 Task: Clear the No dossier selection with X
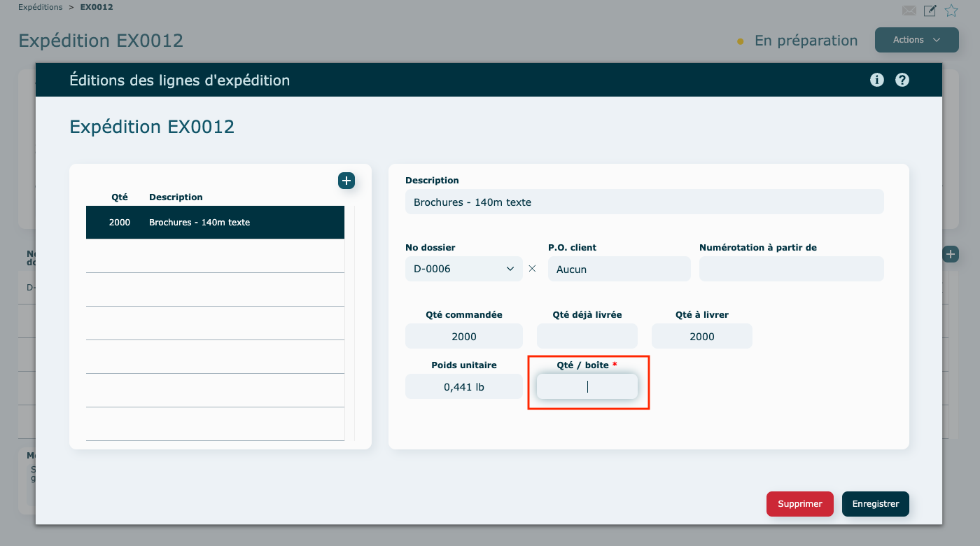(x=532, y=269)
